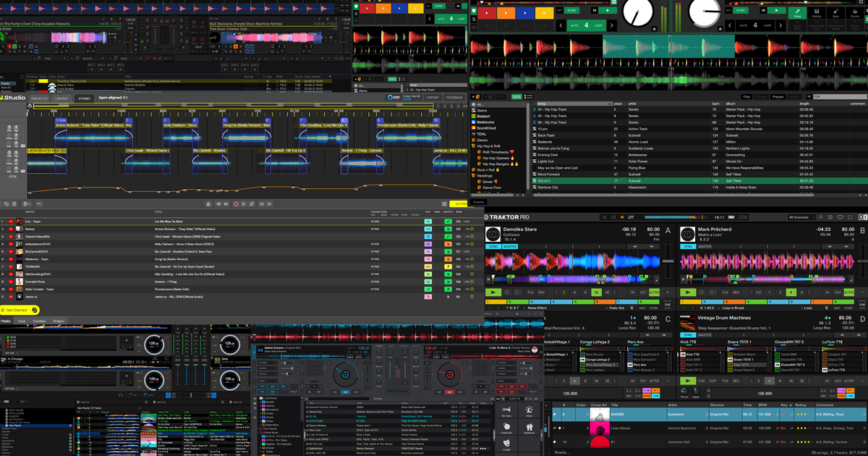This screenshot has width=868, height=456.
Task: Click the green play button on Serato left deck
Action: tap(608, 10)
